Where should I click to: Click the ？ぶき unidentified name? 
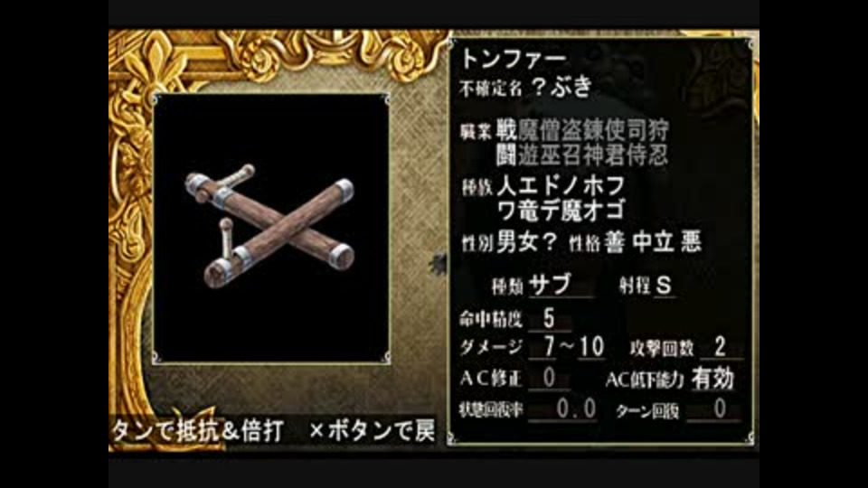pyautogui.click(x=562, y=87)
